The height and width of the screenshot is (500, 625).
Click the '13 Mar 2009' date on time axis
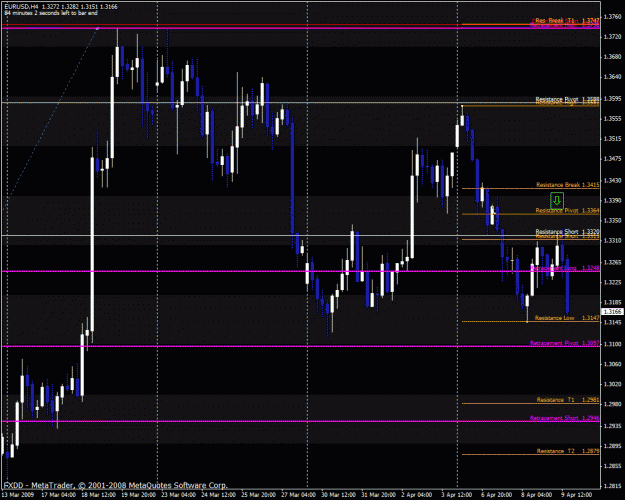(18, 495)
